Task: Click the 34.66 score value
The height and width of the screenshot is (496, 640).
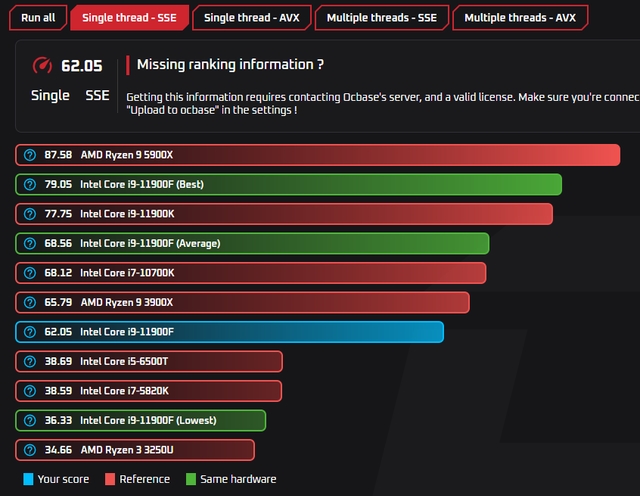Action: pos(58,450)
